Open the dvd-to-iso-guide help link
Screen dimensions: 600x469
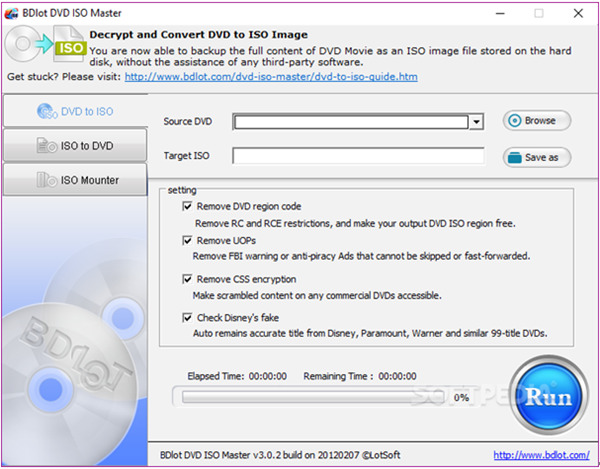point(271,77)
